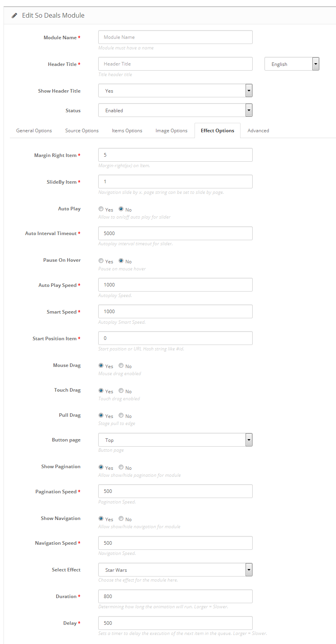Open the English language dropdown
This screenshot has width=336, height=644.
(x=292, y=64)
